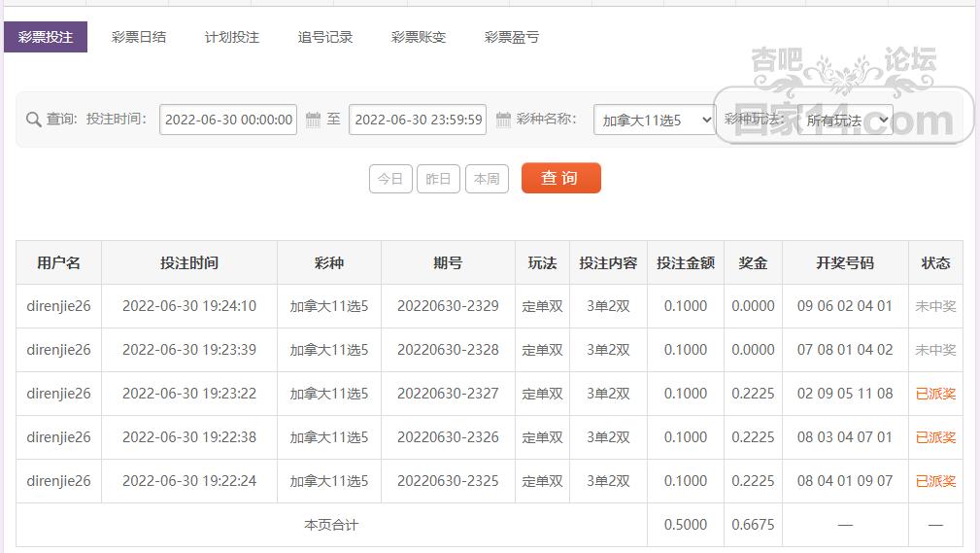
Task: Click 用户名 column header
Action: pyautogui.click(x=58, y=262)
